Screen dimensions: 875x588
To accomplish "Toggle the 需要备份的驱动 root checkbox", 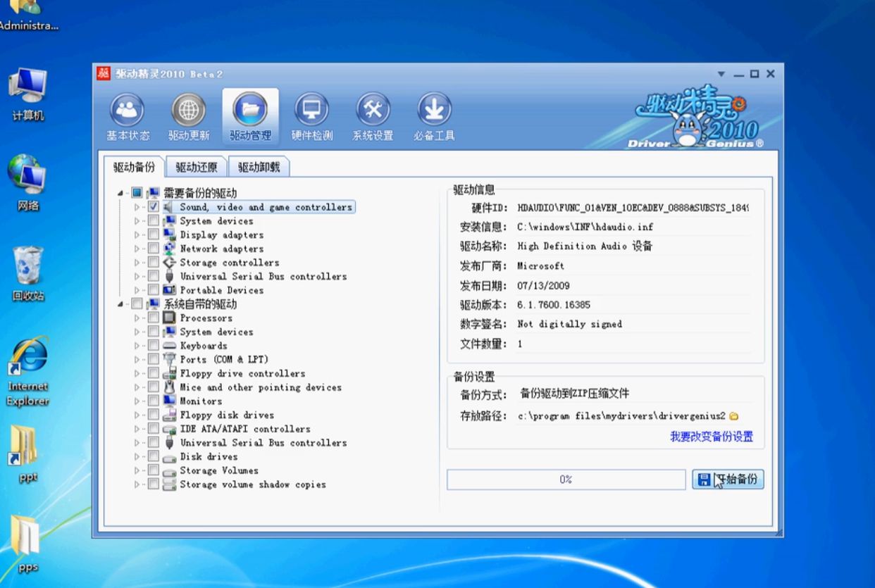I will (x=137, y=193).
